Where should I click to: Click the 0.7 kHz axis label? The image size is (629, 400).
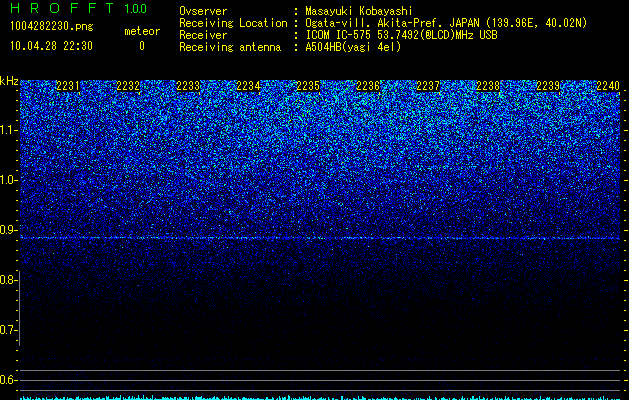point(9,330)
